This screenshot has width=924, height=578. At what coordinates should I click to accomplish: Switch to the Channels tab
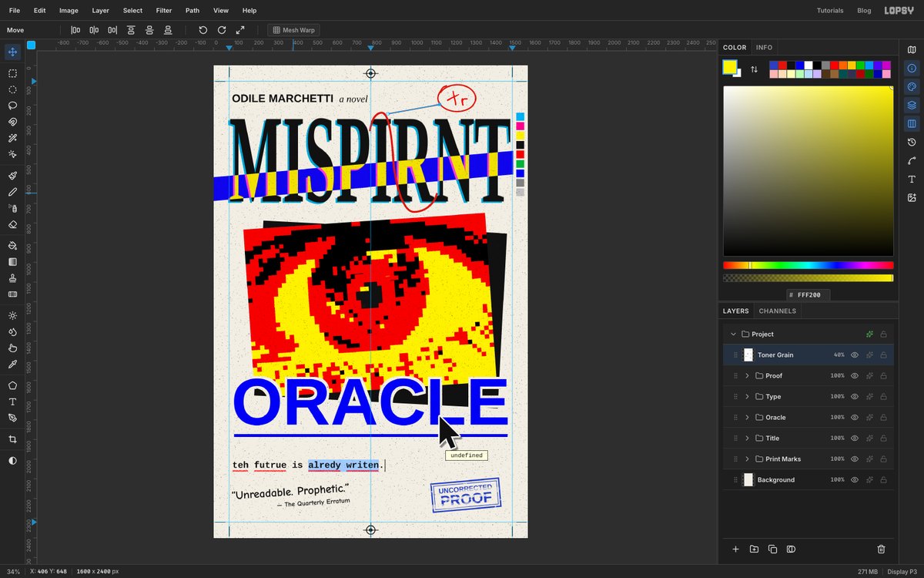tap(778, 311)
